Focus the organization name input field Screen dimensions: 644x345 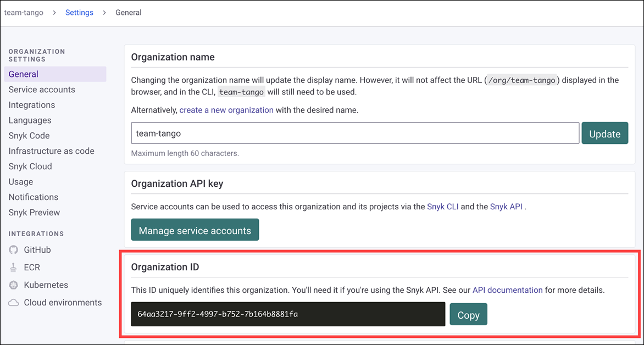356,133
